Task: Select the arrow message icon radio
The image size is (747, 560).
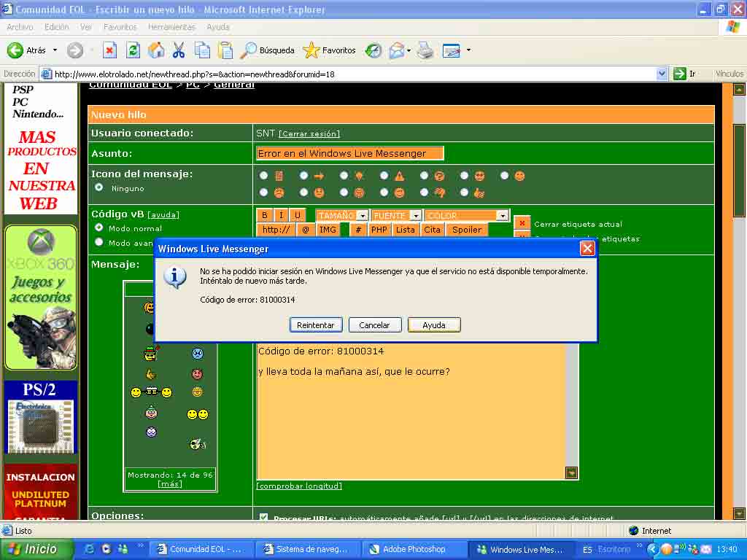Action: click(303, 176)
